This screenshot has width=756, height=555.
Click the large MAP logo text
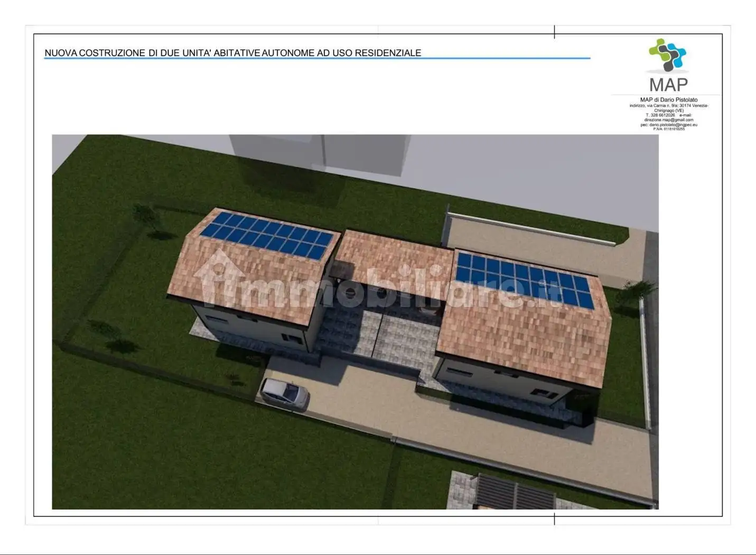point(668,85)
